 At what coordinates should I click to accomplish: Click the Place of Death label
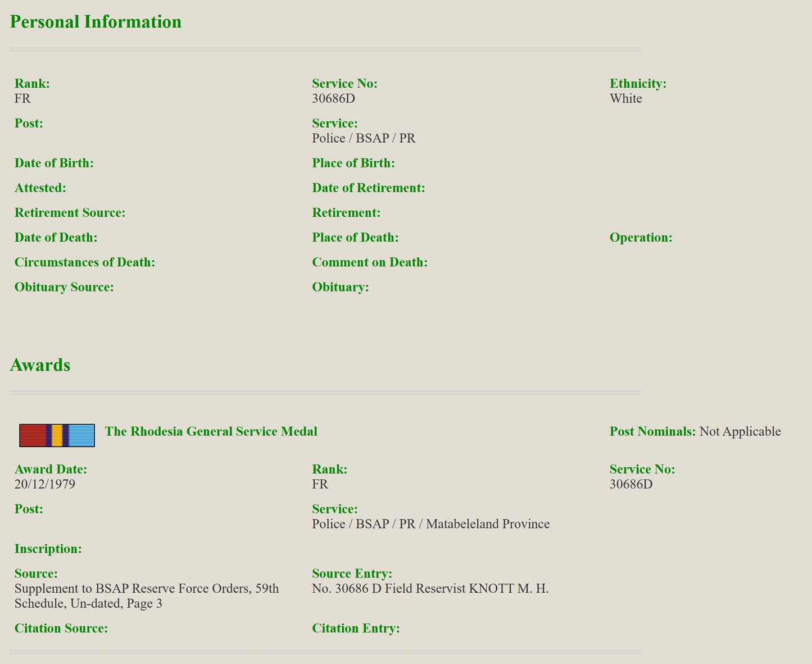(x=356, y=237)
